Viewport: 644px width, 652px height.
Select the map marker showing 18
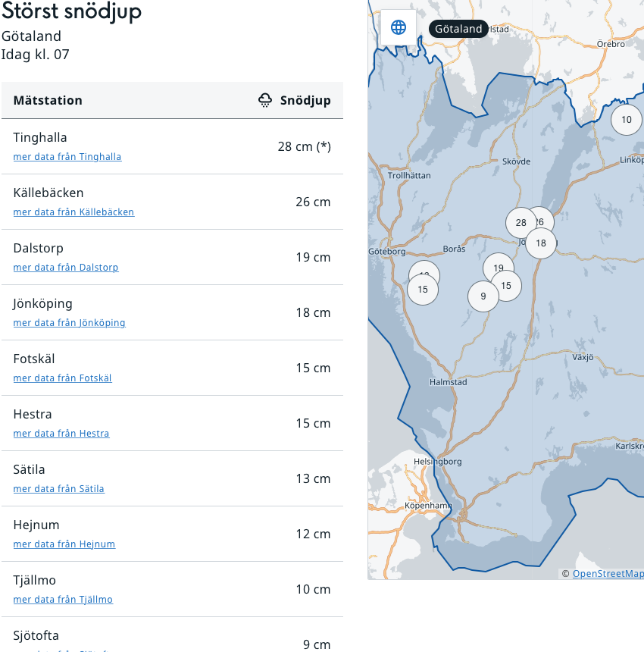(x=541, y=243)
